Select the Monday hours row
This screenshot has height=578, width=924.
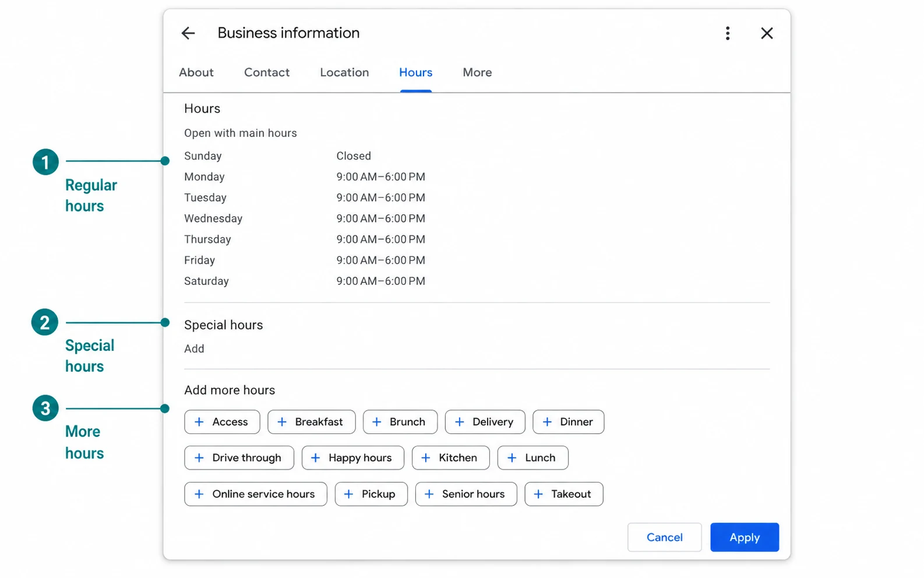point(305,177)
